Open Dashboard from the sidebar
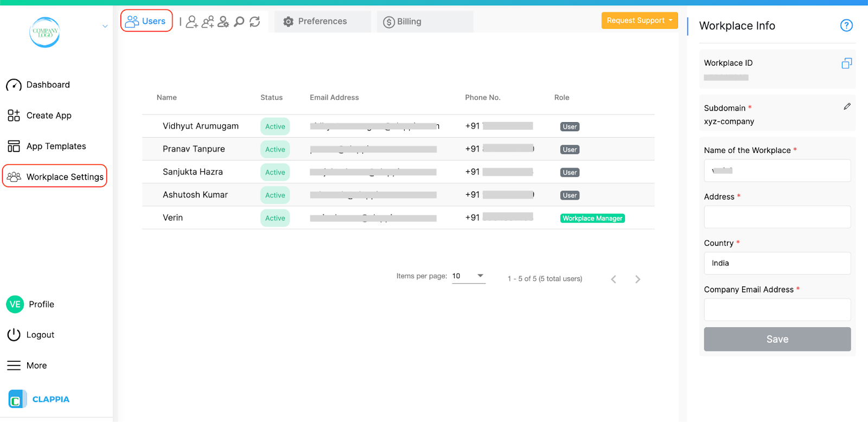 pos(38,85)
